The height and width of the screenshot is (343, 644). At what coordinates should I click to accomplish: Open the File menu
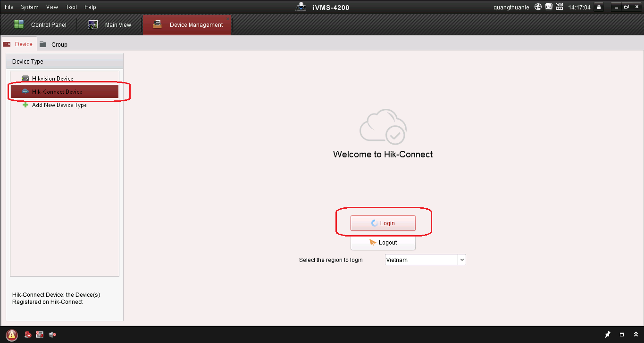tap(9, 7)
